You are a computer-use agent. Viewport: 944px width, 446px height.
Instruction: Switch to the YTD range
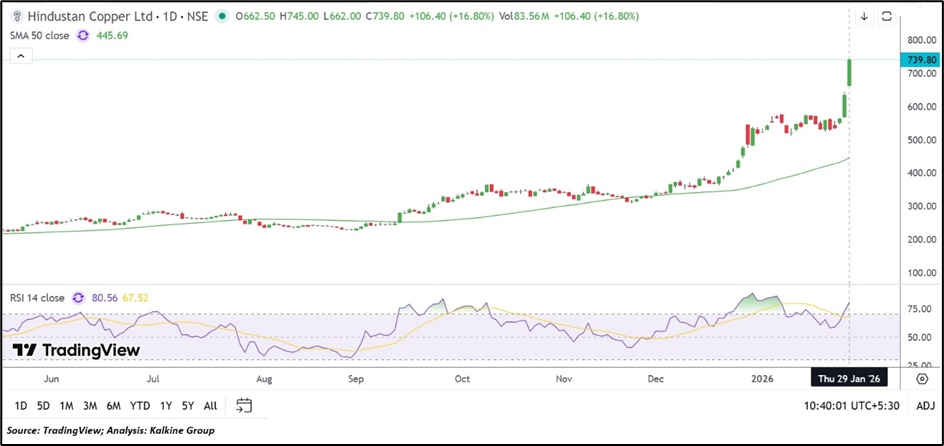click(139, 405)
